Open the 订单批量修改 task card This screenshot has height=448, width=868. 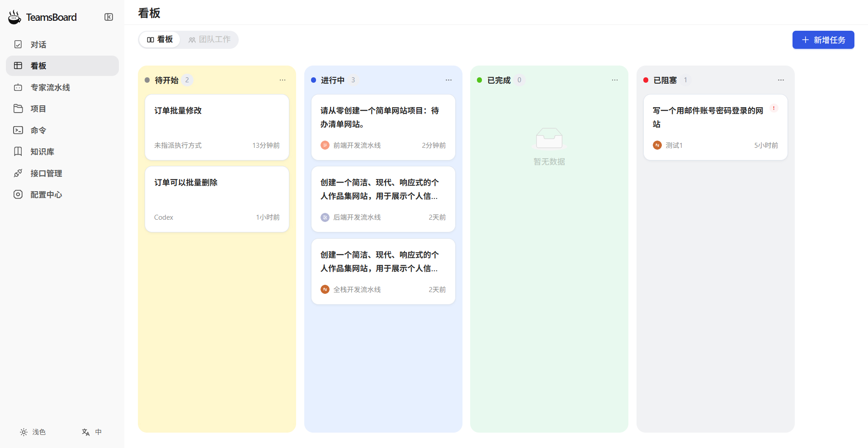pyautogui.click(x=217, y=127)
